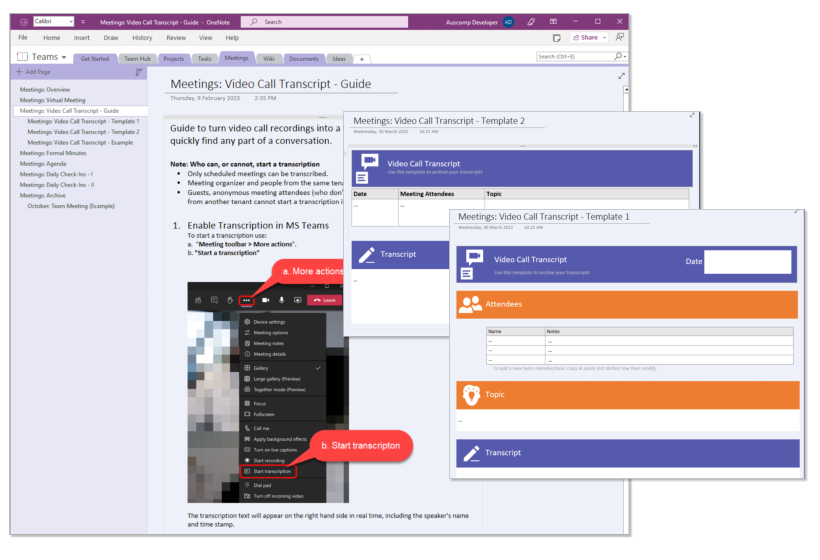
Task: Click the full page view icon in title bar
Action: point(553,22)
